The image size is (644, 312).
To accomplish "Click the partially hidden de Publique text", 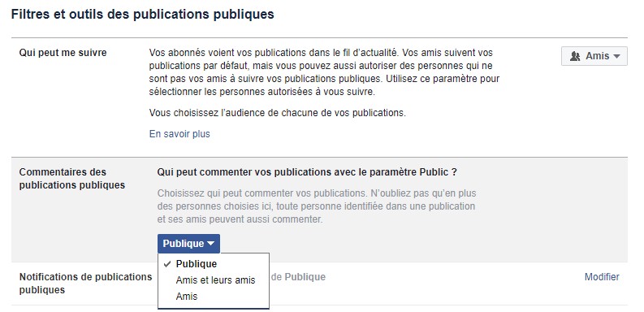I will (298, 277).
